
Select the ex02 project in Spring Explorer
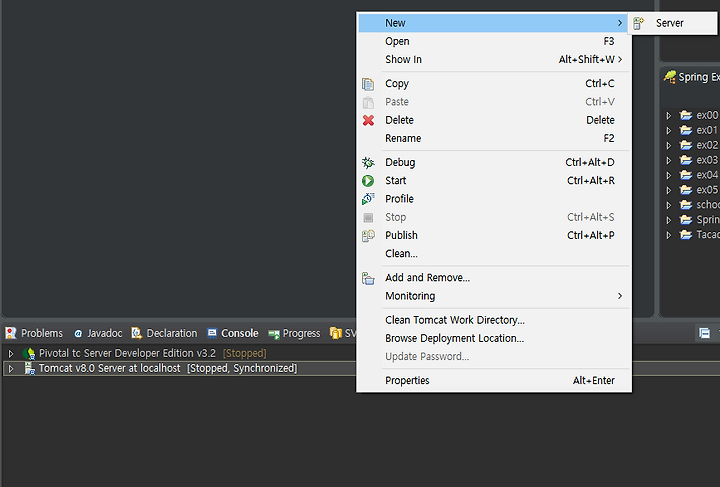coord(707,145)
